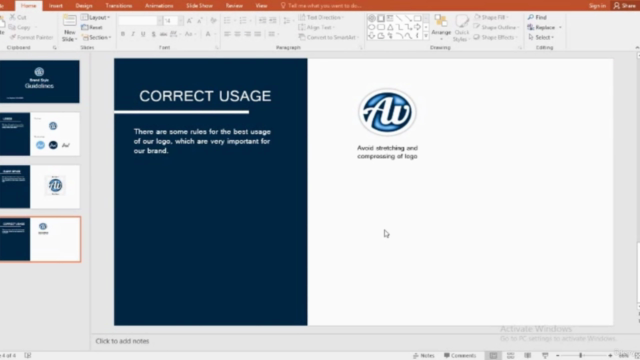Open the Section dropdown
Viewport: 640px width, 360px height.
(x=97, y=37)
